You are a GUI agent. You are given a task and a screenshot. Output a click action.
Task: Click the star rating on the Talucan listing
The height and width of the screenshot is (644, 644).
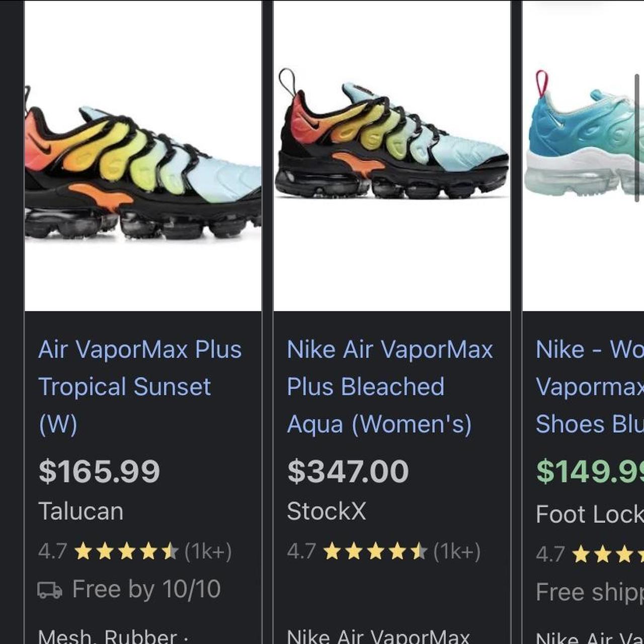(x=126, y=552)
